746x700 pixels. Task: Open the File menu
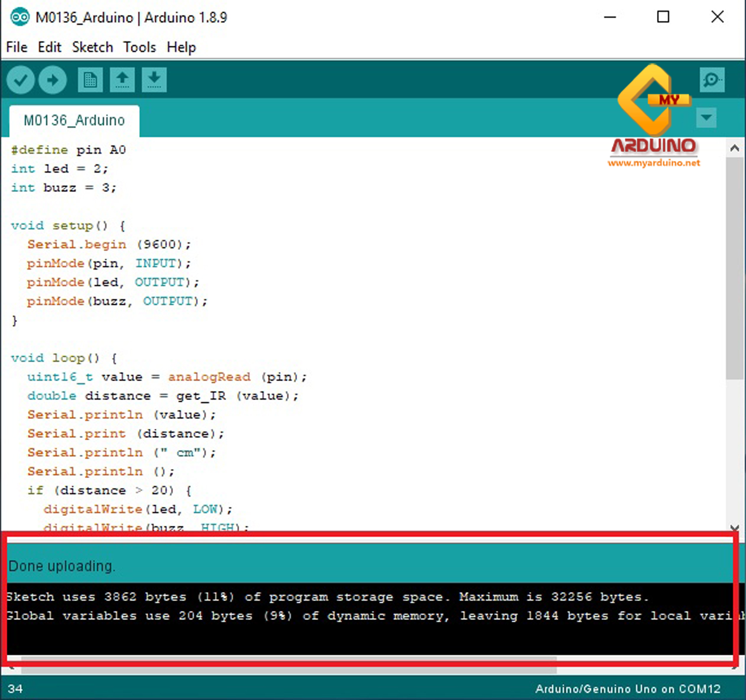point(16,47)
